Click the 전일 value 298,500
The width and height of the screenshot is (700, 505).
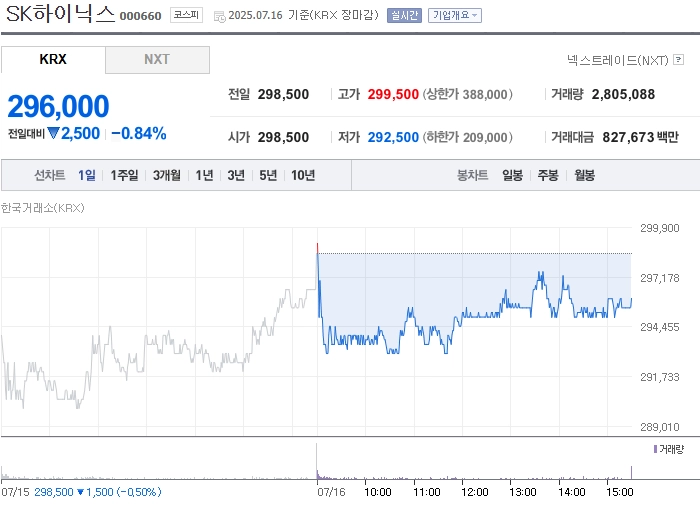tap(283, 94)
